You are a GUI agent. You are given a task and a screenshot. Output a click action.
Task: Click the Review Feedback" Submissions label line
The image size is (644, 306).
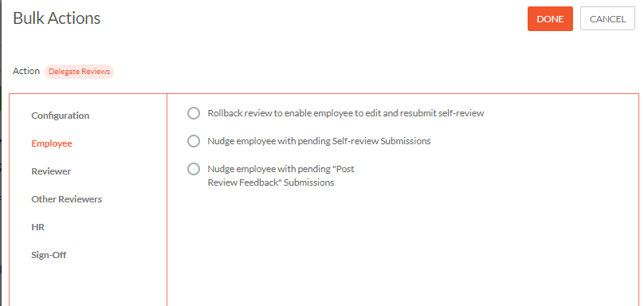click(x=271, y=182)
